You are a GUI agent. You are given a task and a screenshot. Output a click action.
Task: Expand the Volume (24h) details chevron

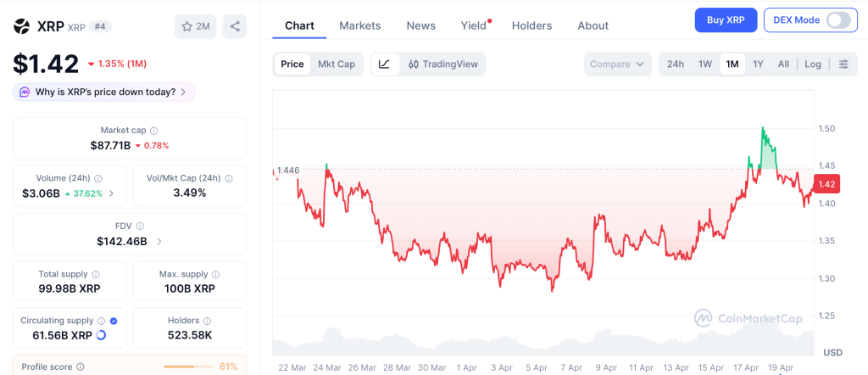(x=112, y=193)
